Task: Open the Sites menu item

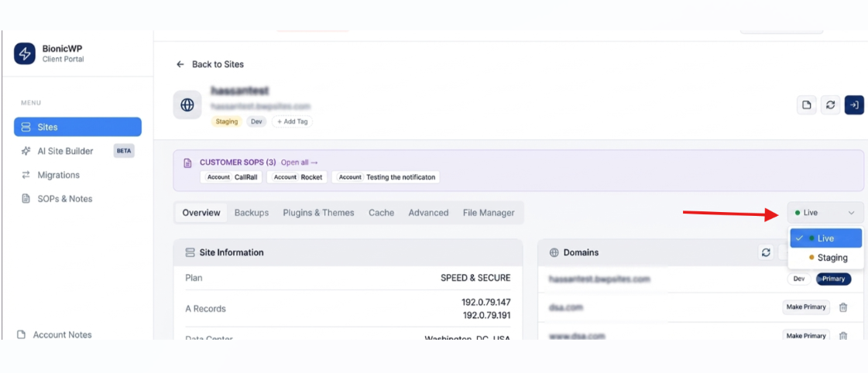Action: pos(77,127)
